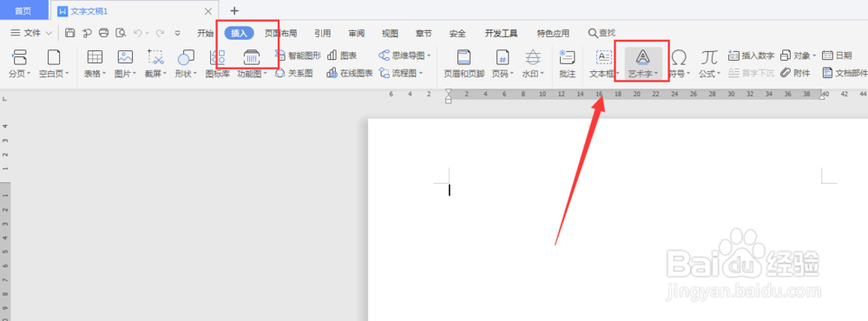The width and height of the screenshot is (868, 321).
Task: Open the quick access toolbar customize arrow
Action: (x=178, y=33)
